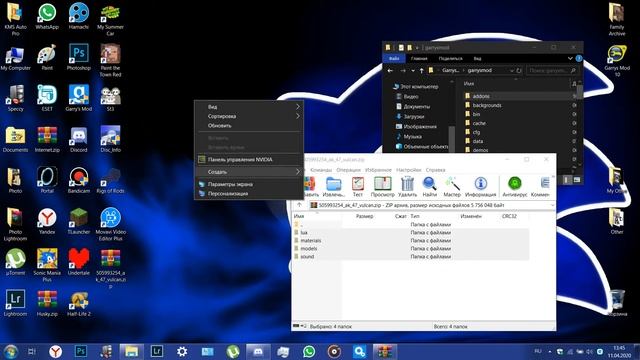640x360 pixels.
Task: Open uTorrent desktop shortcut
Action: 16,262
